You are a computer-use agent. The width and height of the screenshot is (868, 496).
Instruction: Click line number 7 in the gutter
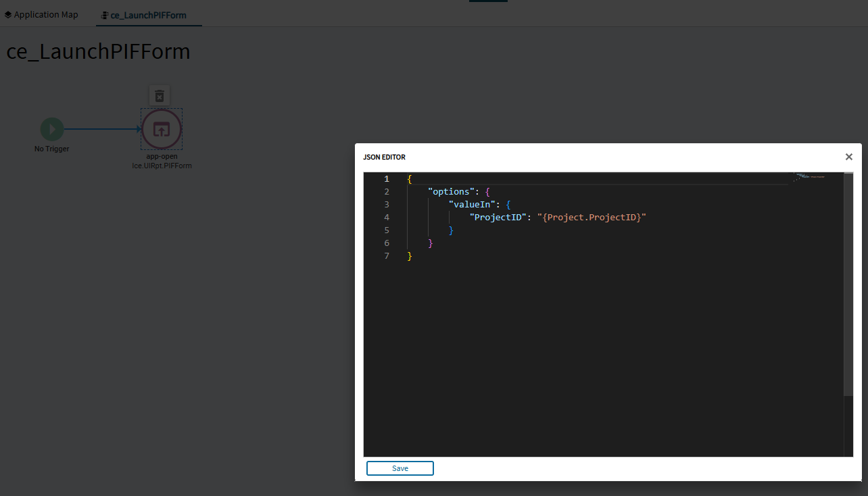tap(387, 256)
